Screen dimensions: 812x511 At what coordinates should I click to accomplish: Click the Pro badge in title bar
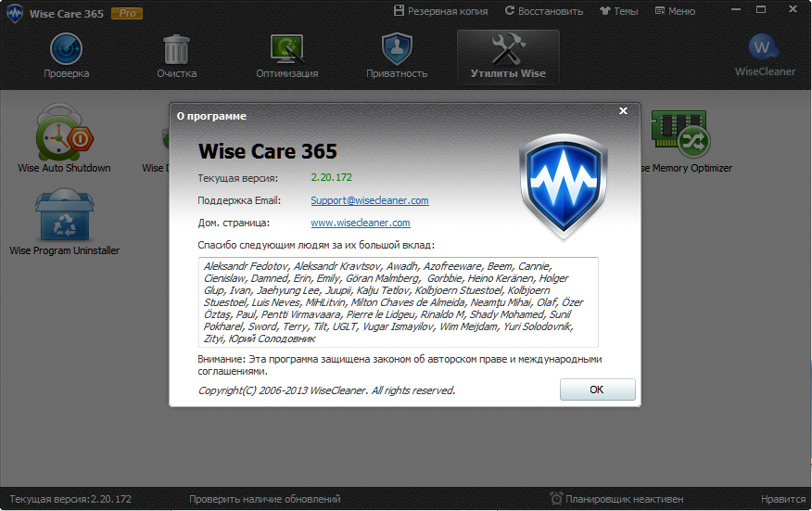click(x=127, y=14)
